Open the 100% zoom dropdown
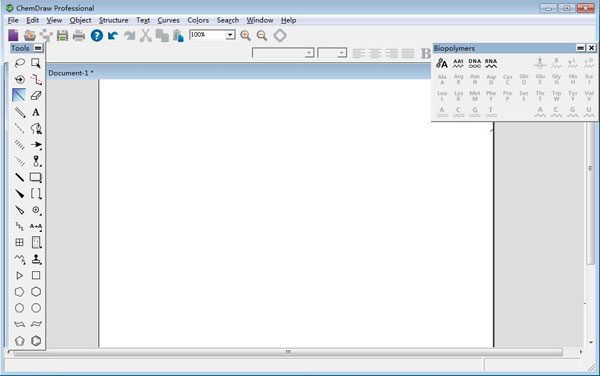The image size is (600, 376). [230, 35]
